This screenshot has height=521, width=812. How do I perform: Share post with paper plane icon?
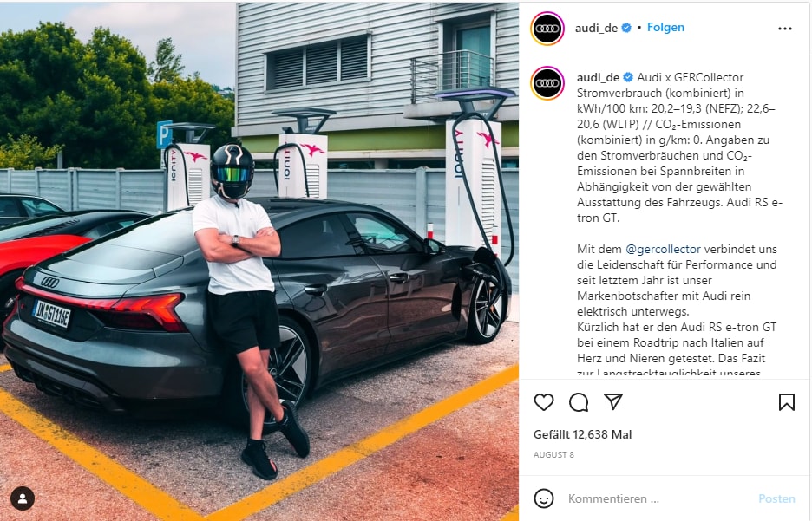point(613,401)
